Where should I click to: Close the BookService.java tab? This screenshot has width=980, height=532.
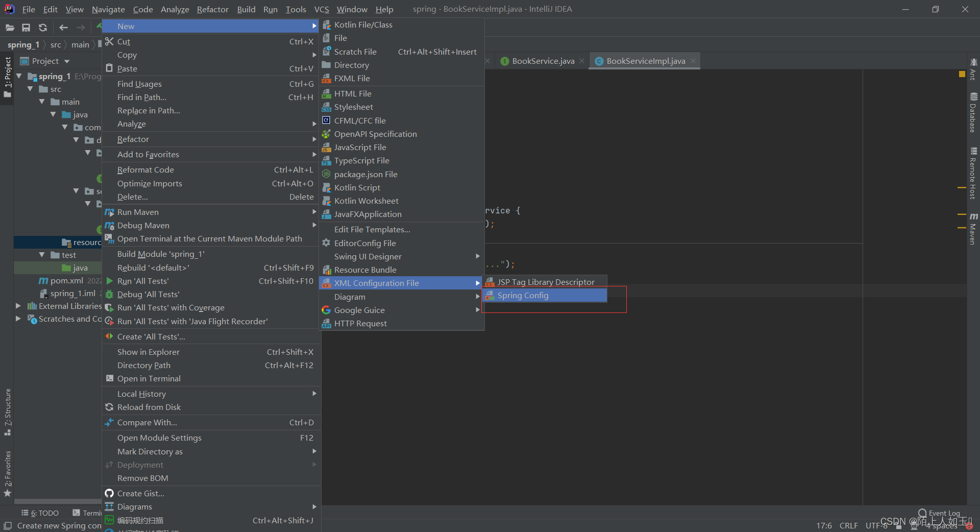click(x=582, y=61)
